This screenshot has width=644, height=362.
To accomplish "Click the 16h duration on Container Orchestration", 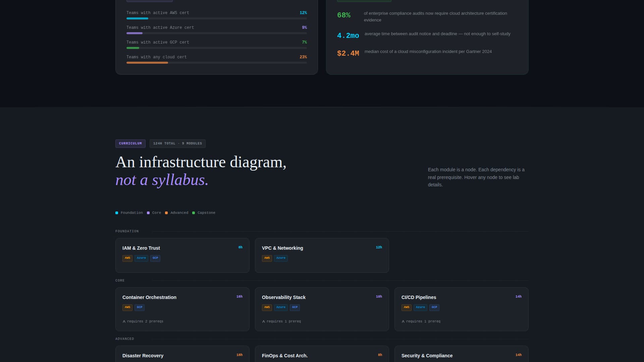I will [x=239, y=297].
